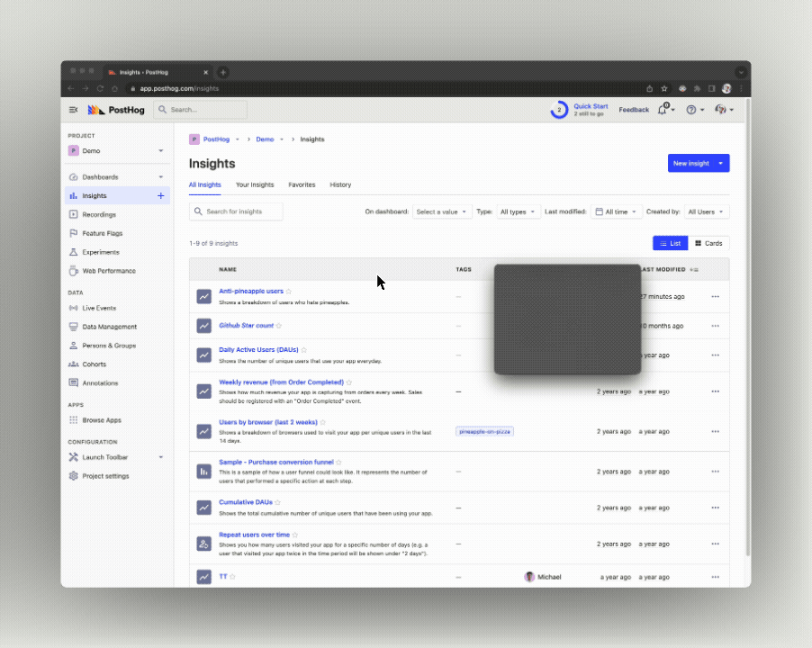This screenshot has width=812, height=648.
Task: Click the Quick Start progress circle
Action: click(x=559, y=108)
